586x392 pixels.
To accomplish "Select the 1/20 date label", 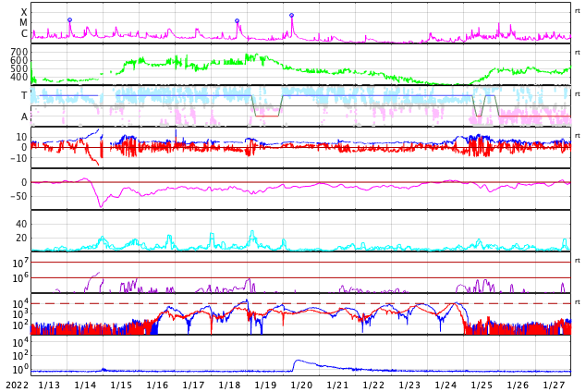I will [x=301, y=385].
